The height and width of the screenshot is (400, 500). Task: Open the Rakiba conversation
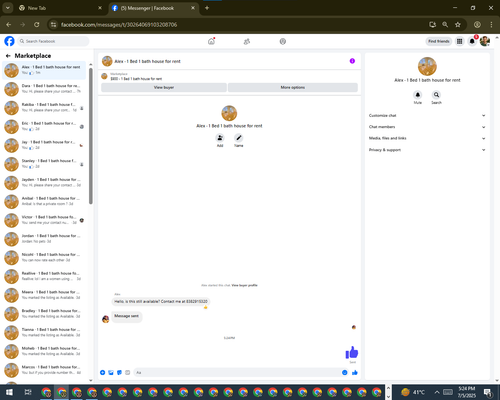pyautogui.click(x=44, y=107)
